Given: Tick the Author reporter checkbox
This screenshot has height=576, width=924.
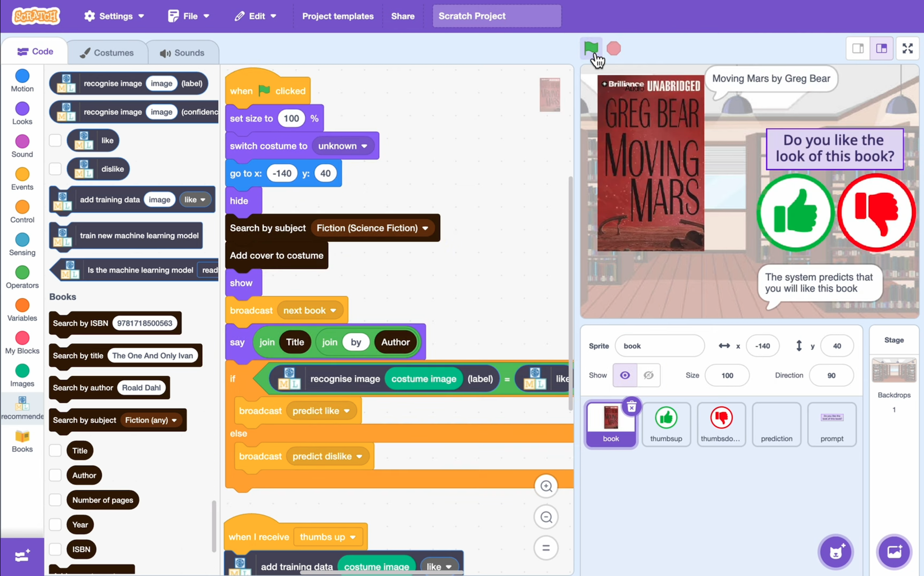Looking at the screenshot, I should coord(55,475).
